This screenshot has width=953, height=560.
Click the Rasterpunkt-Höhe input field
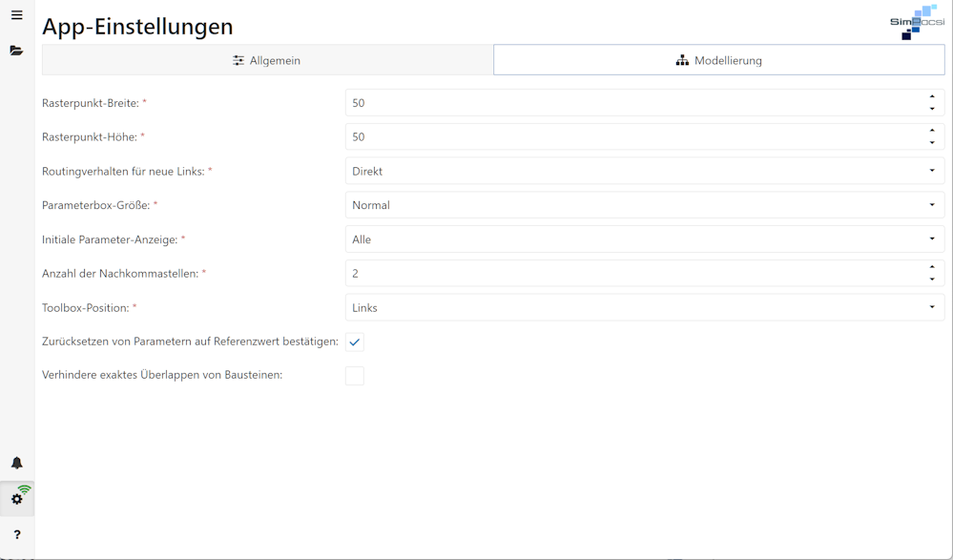point(572,135)
